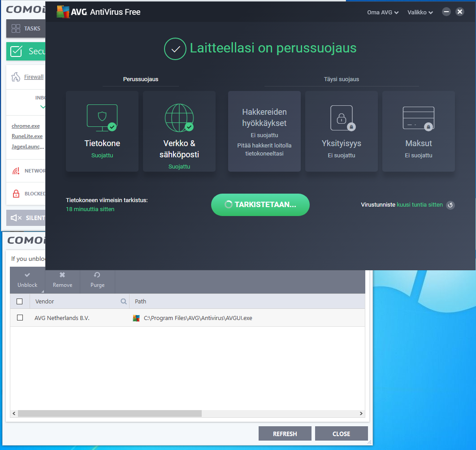
Task: Click the CLOSE button in Comodo dialog
Action: (x=341, y=433)
